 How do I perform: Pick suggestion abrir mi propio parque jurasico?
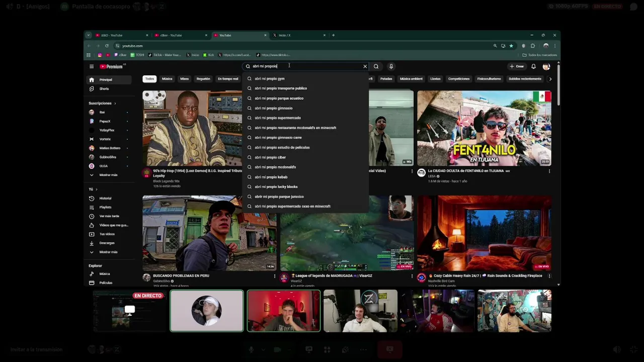pyautogui.click(x=305, y=197)
